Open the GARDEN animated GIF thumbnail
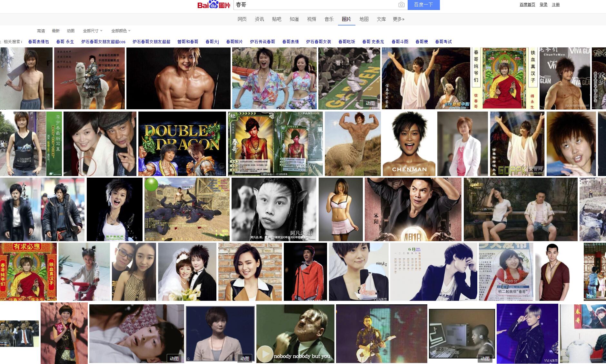This screenshot has height=364, width=606. tap(349, 78)
